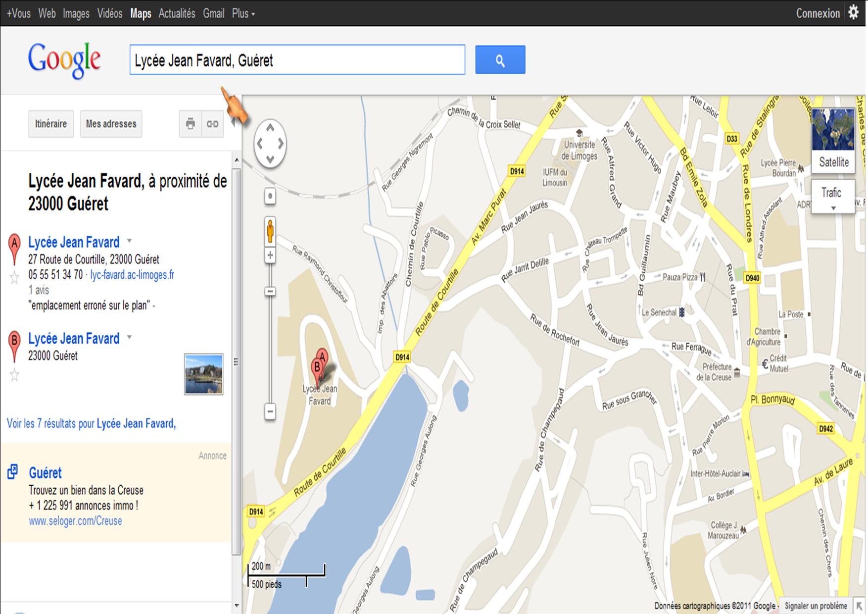
Task: Open Actualités in the top bar
Action: pos(177,13)
